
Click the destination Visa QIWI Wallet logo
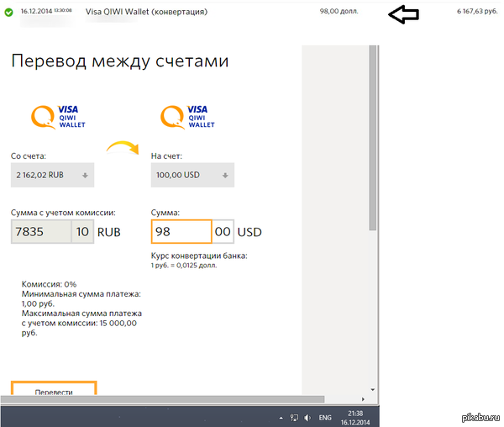tap(187, 117)
